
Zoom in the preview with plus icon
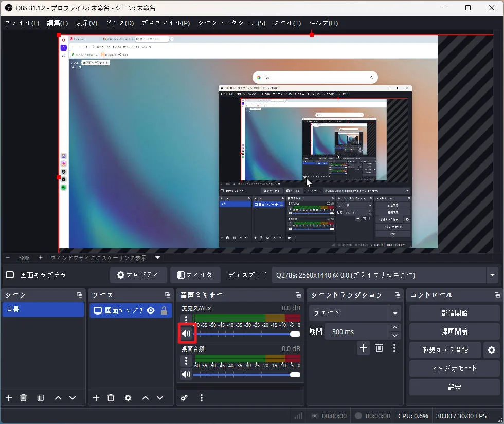(41, 257)
